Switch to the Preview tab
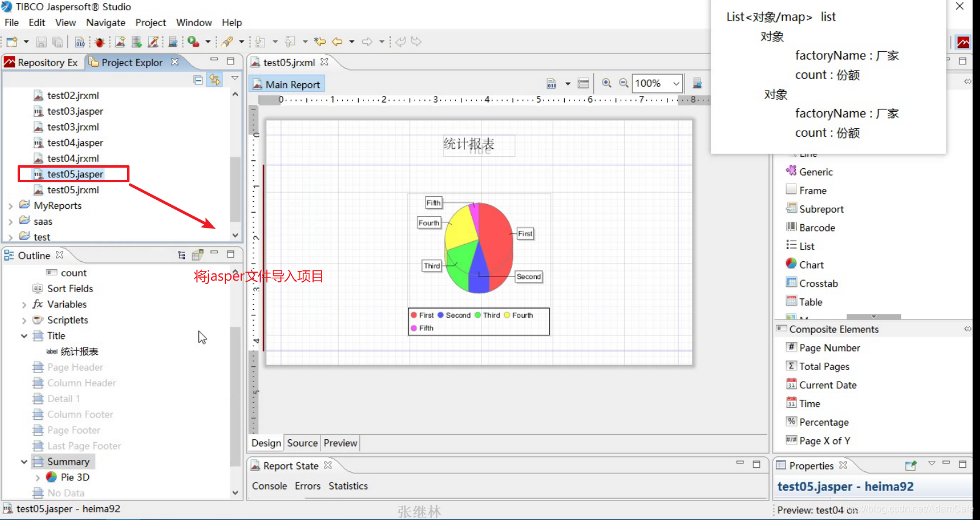 point(340,443)
